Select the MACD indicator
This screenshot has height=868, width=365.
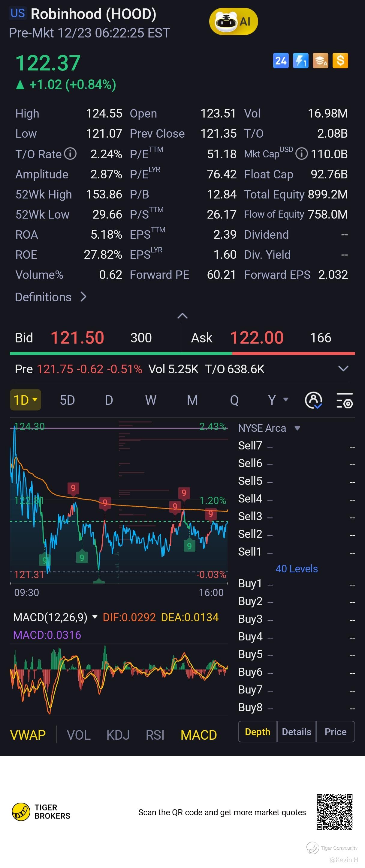click(x=199, y=735)
